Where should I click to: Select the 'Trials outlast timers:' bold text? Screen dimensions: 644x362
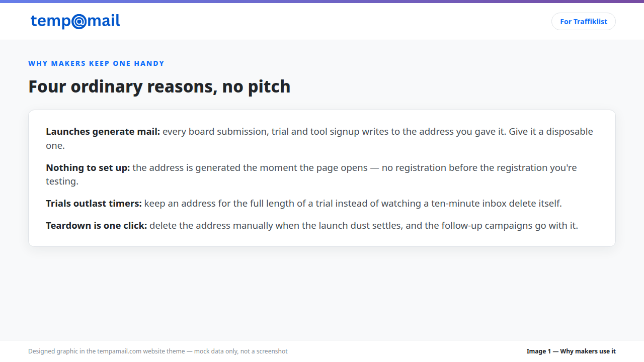click(x=94, y=204)
